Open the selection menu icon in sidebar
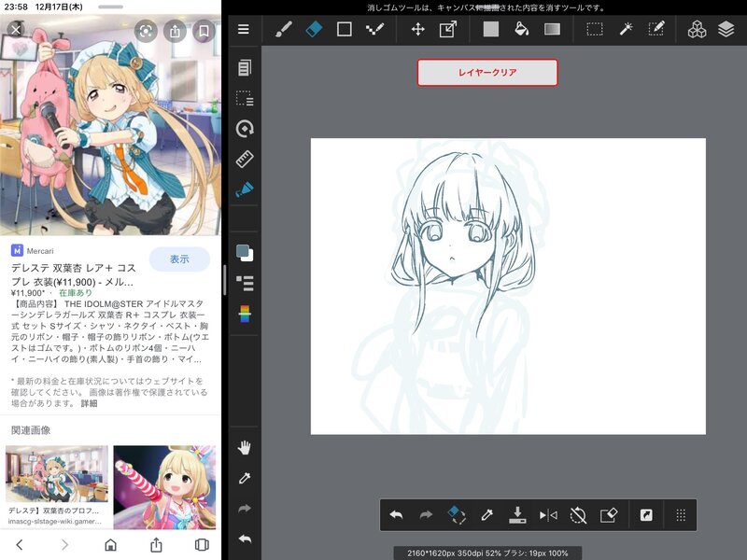Image resolution: width=747 pixels, height=560 pixels. (x=245, y=98)
